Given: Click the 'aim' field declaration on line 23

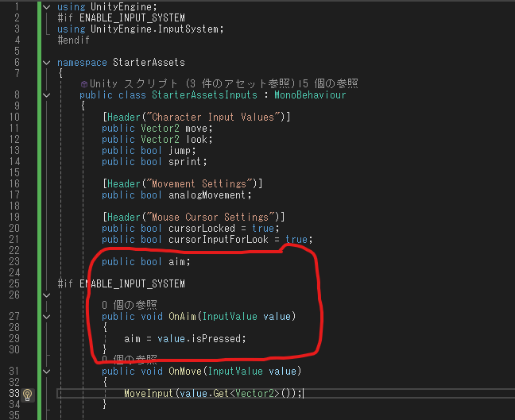Looking at the screenshot, I should coord(176,261).
